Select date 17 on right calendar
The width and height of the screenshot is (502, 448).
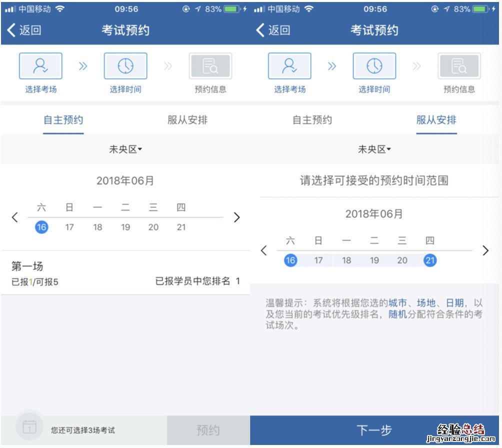click(318, 260)
